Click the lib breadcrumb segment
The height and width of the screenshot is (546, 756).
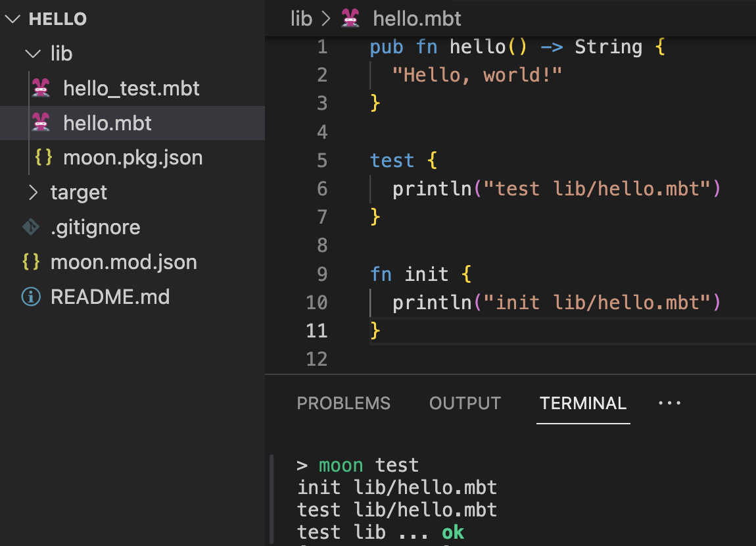click(x=301, y=18)
